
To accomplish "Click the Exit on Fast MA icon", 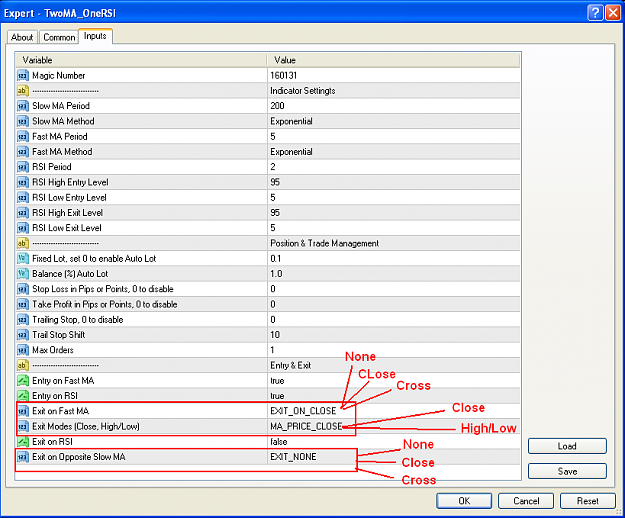I will (x=23, y=411).
